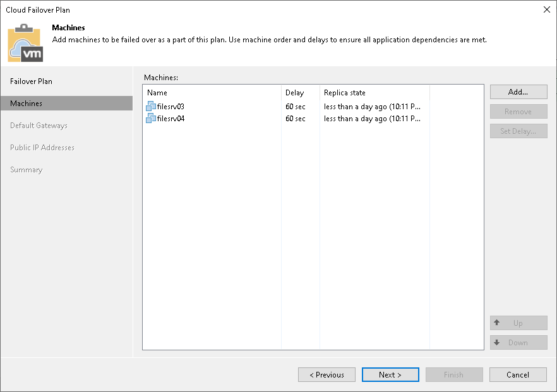Image resolution: width=557 pixels, height=392 pixels.
Task: Proceed using the Next button
Action: 390,374
